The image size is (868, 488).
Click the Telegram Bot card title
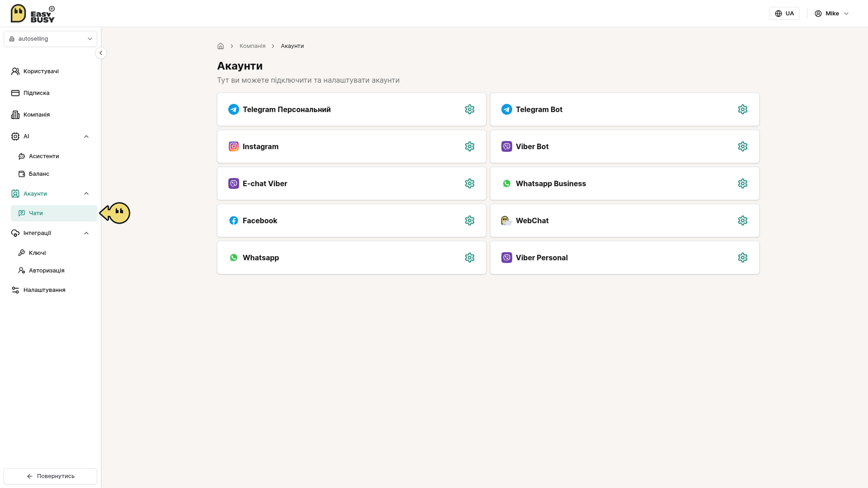pos(539,109)
